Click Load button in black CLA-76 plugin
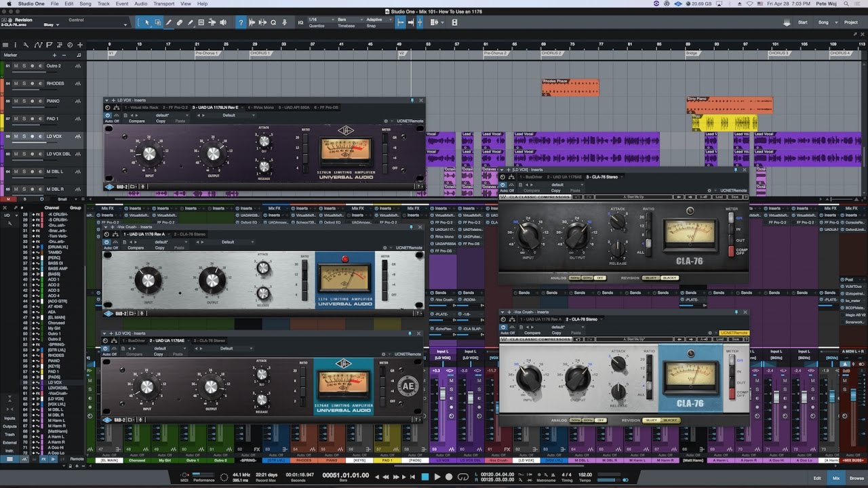Image resolution: width=868 pixels, height=488 pixels. click(719, 197)
